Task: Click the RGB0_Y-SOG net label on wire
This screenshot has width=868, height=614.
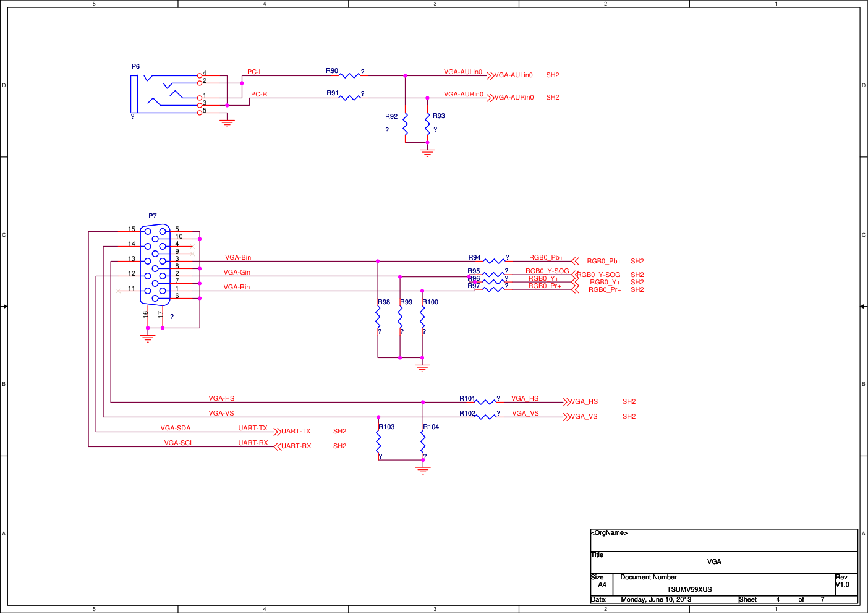Action: (547, 271)
